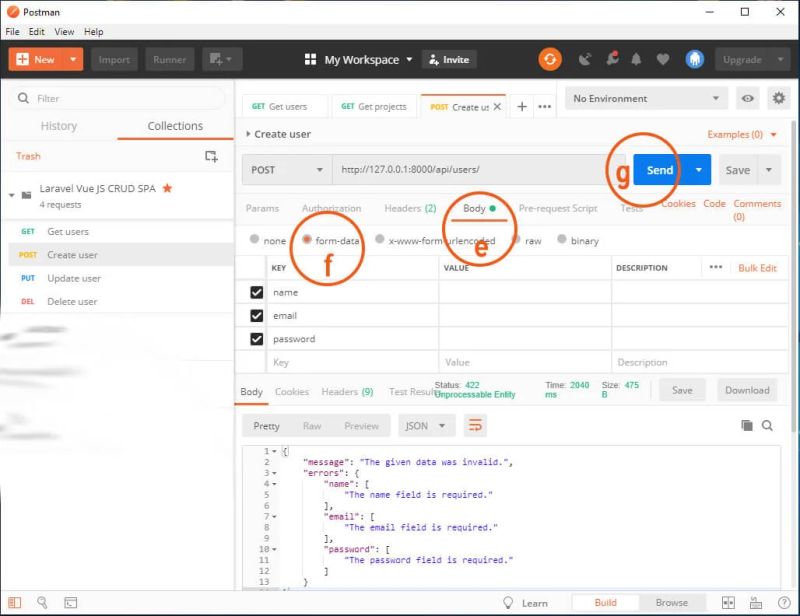Open find and replace icon in status bar
Viewport: 800px width, 616px height.
(x=42, y=603)
